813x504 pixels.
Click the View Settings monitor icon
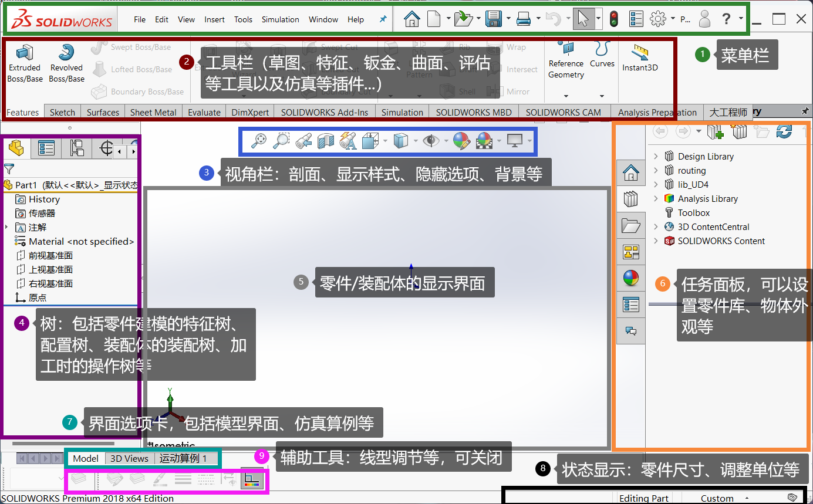tap(515, 140)
